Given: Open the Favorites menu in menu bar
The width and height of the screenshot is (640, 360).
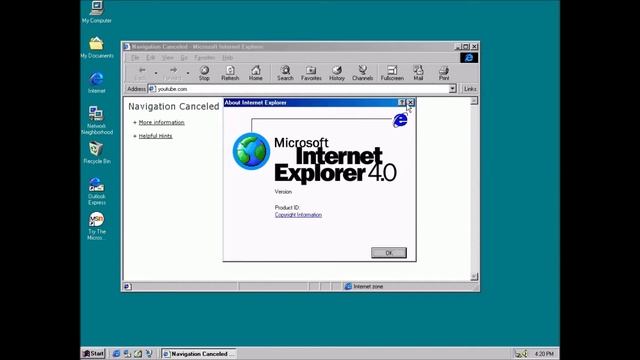Looking at the screenshot, I should coord(204,58).
